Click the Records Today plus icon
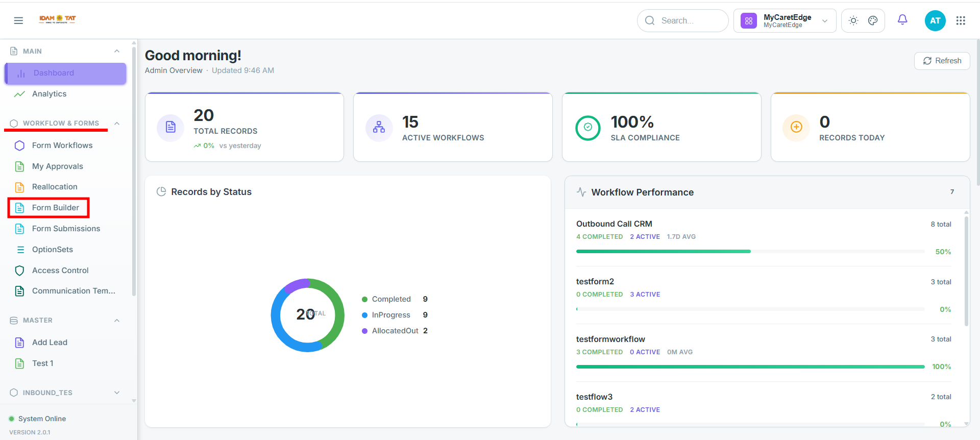Viewport: 980px width, 440px height. pyautogui.click(x=796, y=127)
